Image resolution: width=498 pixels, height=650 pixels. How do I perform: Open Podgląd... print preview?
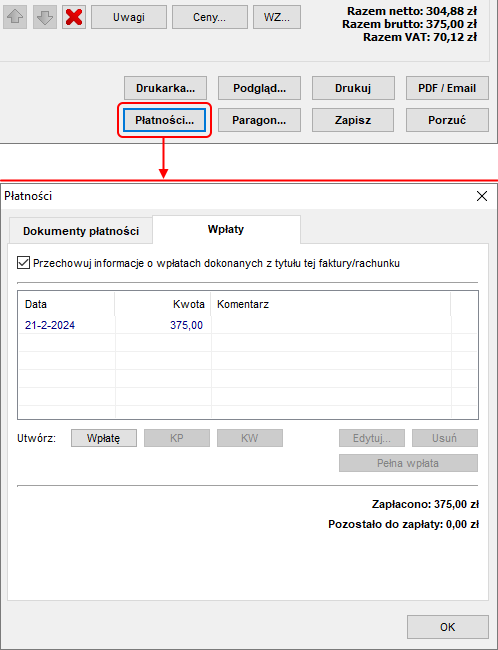(260, 88)
